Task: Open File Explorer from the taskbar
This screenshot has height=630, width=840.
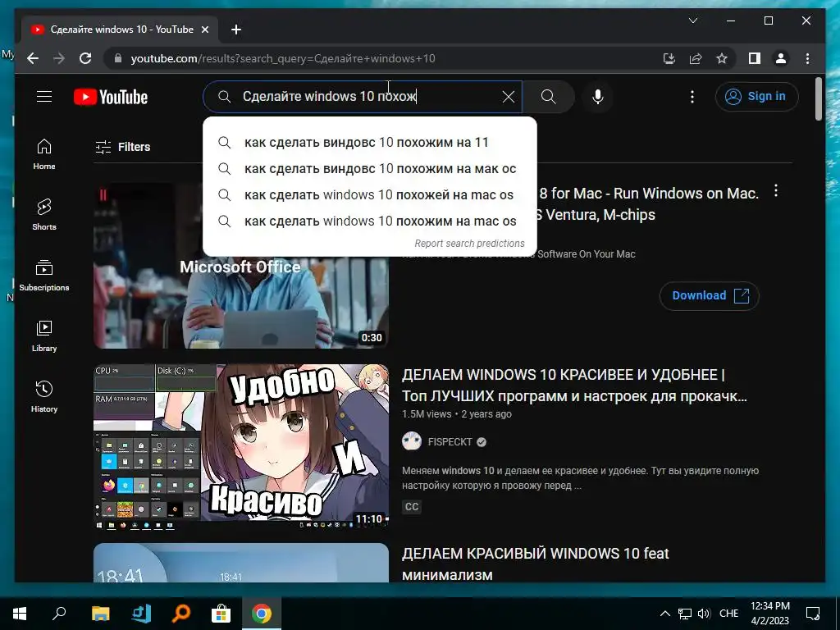Action: [100, 614]
